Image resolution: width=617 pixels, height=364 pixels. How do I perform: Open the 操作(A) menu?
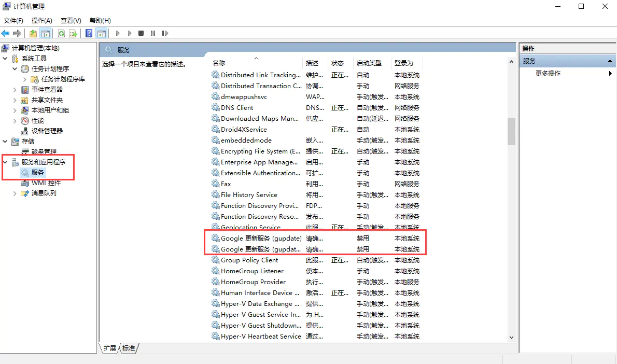click(x=41, y=20)
